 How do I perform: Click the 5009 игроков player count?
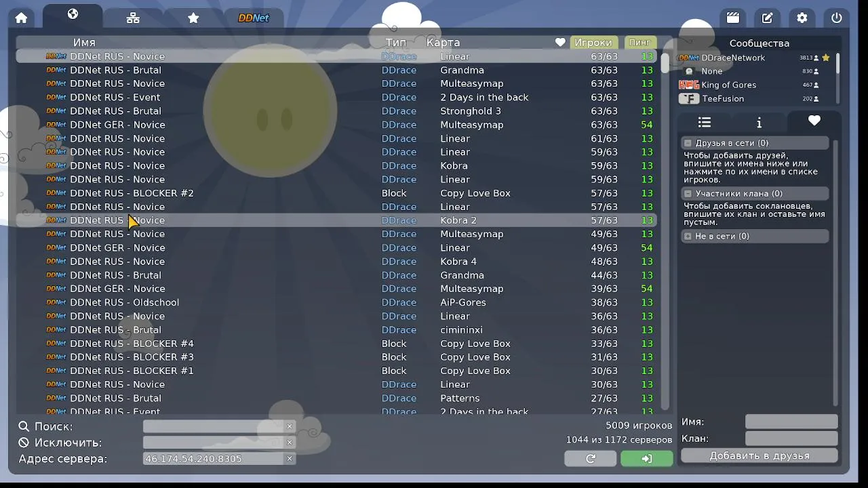[639, 426]
